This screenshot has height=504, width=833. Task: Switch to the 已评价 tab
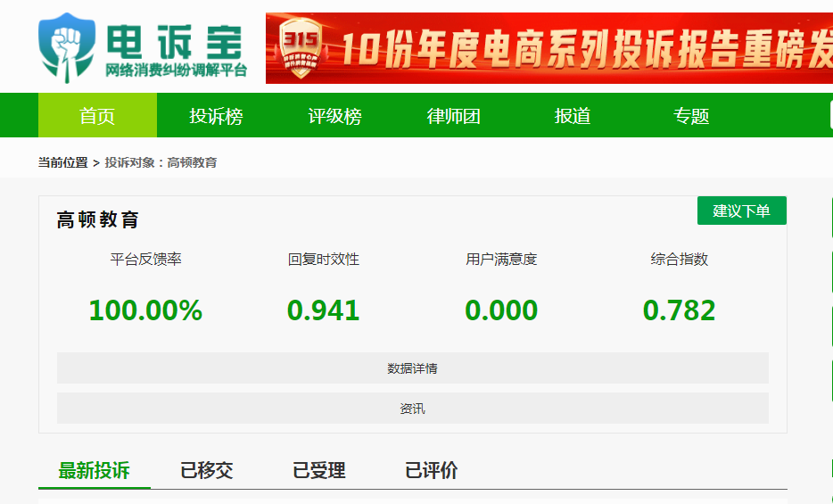click(432, 470)
